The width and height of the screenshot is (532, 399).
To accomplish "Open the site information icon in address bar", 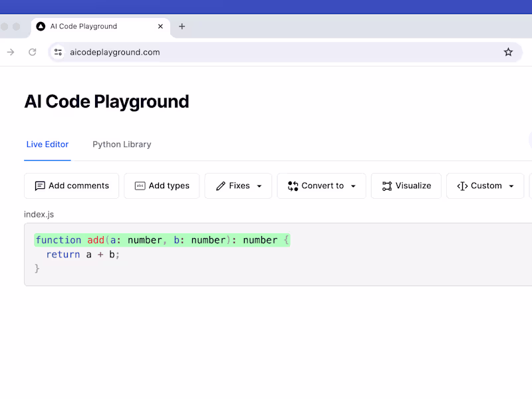I will [x=58, y=52].
